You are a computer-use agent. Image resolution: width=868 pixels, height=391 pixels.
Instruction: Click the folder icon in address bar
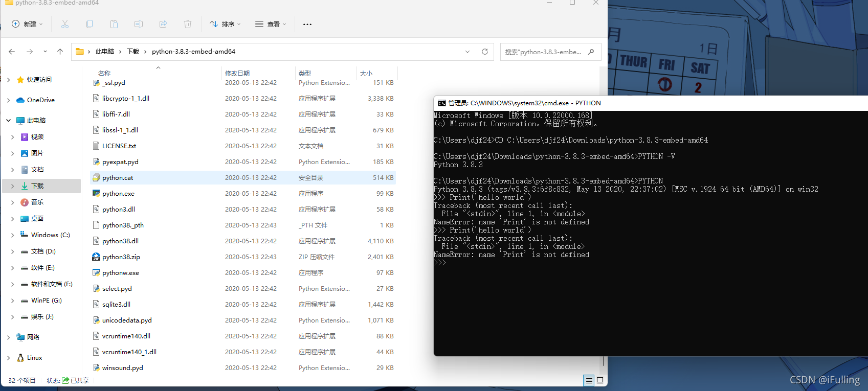click(x=80, y=52)
